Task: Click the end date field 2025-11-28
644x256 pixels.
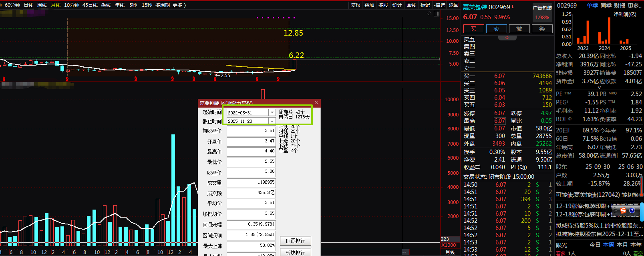Action: 248,121
